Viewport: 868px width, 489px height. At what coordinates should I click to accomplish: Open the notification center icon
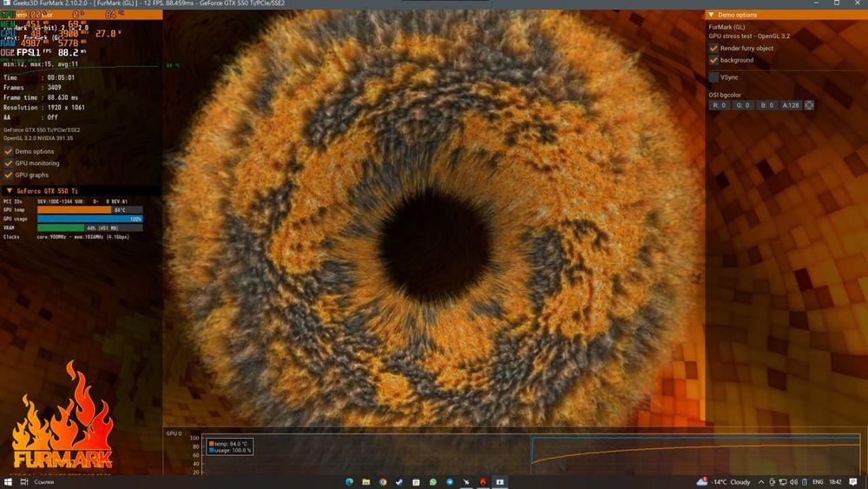pyautogui.click(x=853, y=482)
